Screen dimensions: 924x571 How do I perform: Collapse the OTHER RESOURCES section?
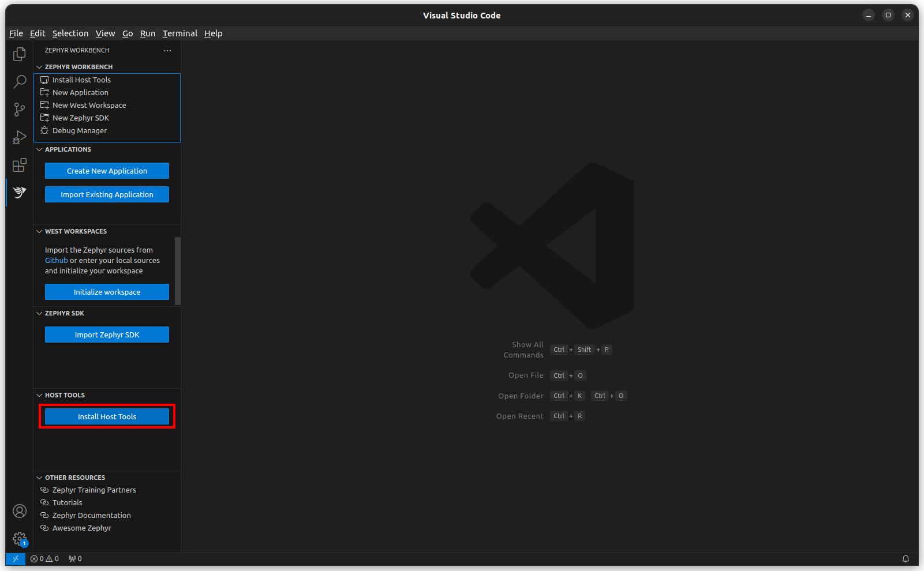39,477
